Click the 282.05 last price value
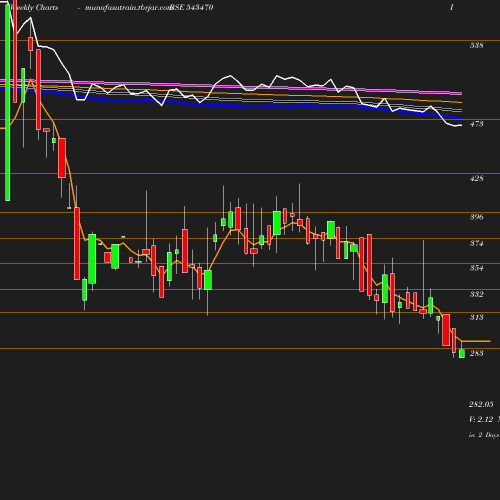Screen dimensions: 500x500 (481, 404)
